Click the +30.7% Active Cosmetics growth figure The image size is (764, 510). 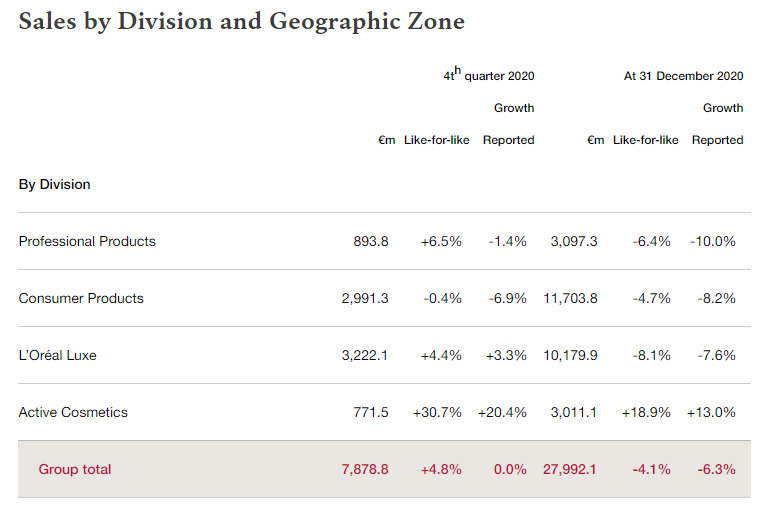(437, 412)
